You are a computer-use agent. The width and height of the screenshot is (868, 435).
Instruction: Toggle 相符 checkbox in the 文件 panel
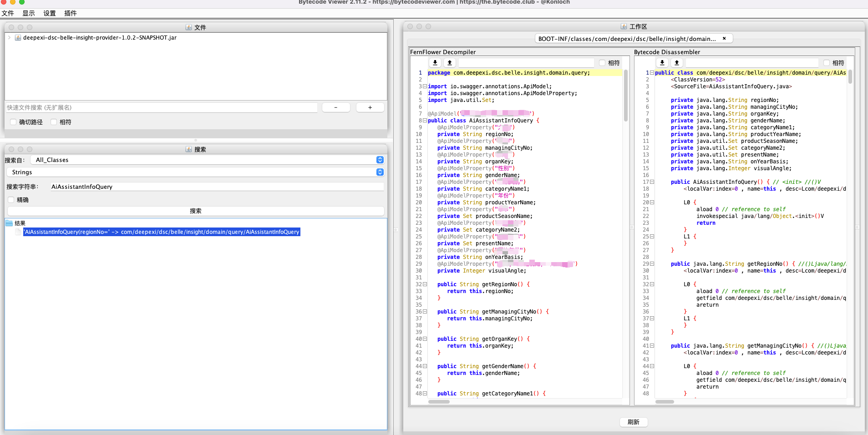(x=54, y=122)
